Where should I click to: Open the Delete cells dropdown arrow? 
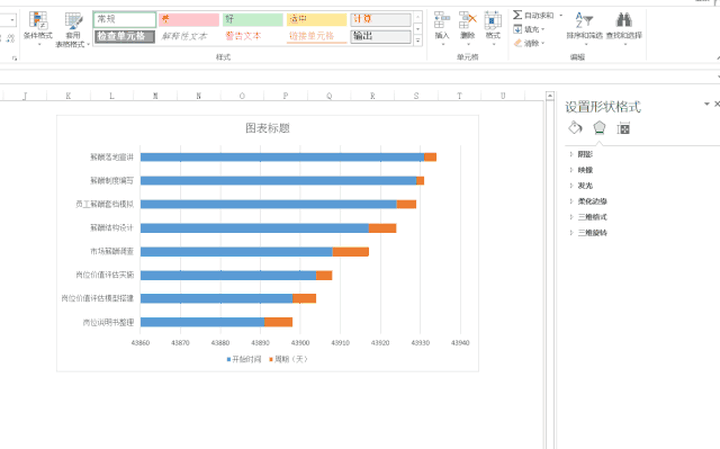(x=468, y=45)
